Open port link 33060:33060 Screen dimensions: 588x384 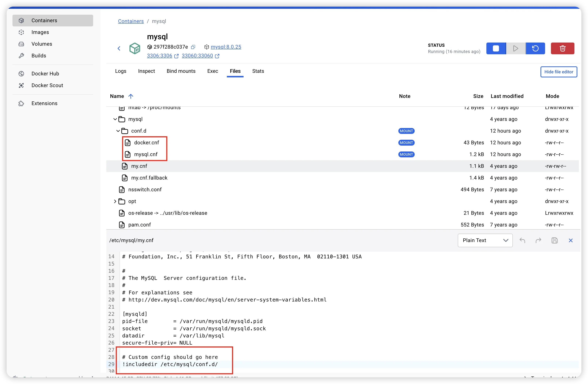click(197, 56)
